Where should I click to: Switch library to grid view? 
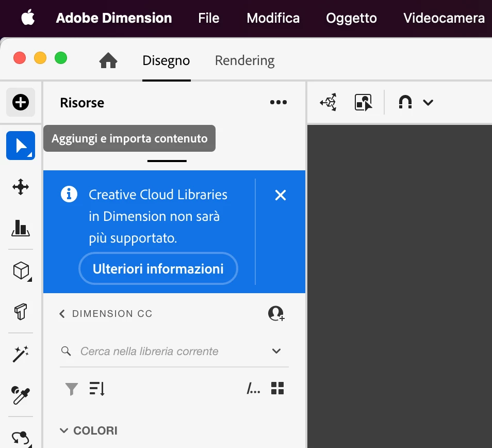click(277, 388)
